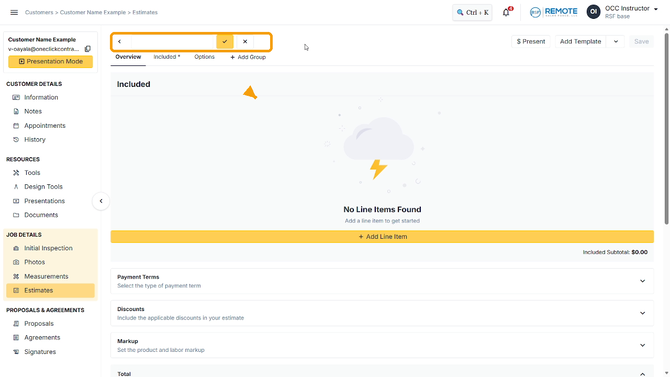The image size is (670, 377).
Task: Open customer History
Action: (x=35, y=140)
